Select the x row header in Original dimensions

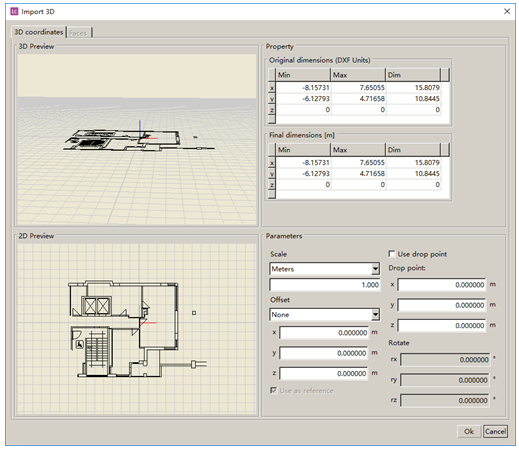(272, 88)
